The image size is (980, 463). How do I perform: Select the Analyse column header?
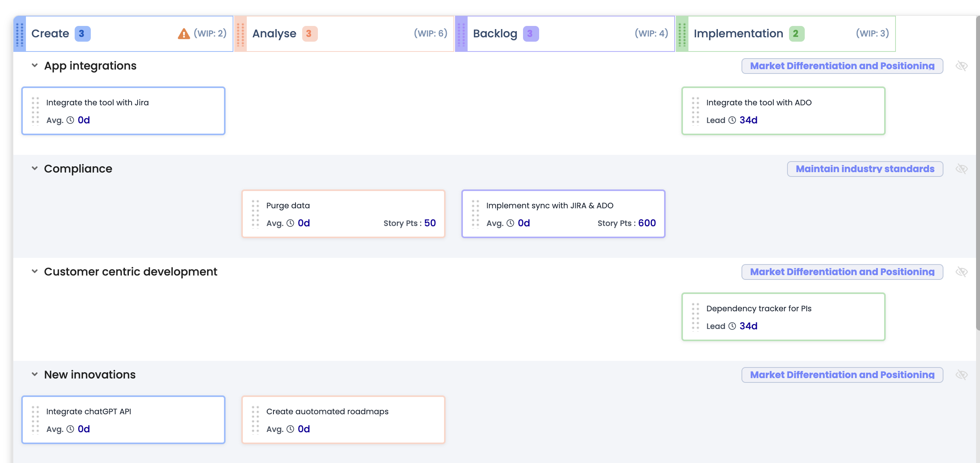[274, 34]
